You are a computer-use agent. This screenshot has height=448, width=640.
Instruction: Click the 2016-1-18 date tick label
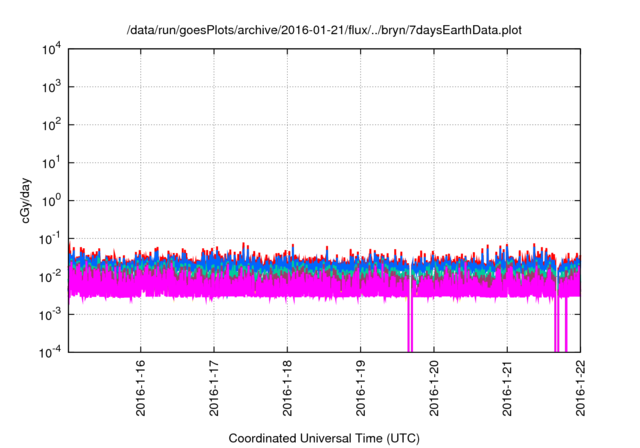tap(287, 388)
